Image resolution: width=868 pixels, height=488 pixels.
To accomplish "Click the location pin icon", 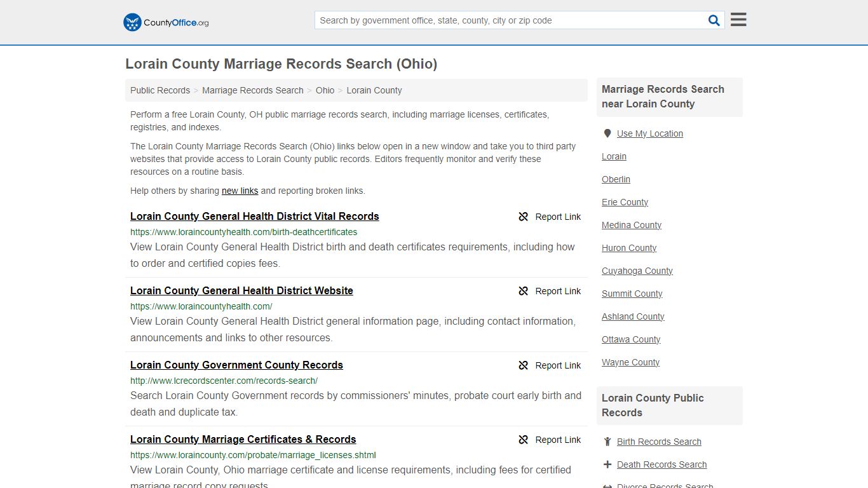I will pyautogui.click(x=607, y=133).
